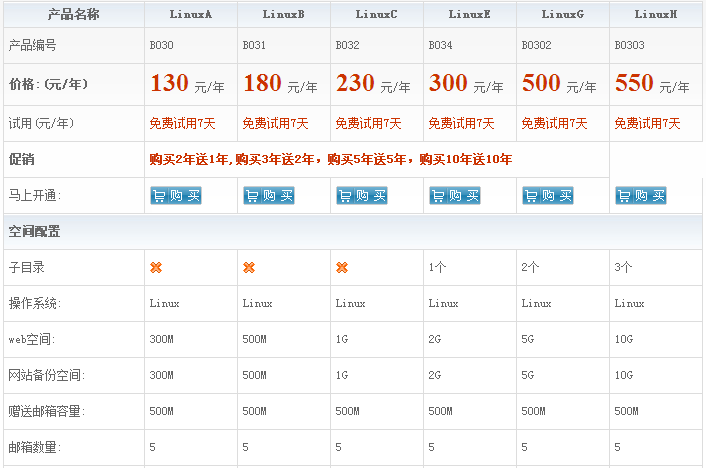
Task: Click the Linux operating system value for LinuxB
Action: [258, 304]
